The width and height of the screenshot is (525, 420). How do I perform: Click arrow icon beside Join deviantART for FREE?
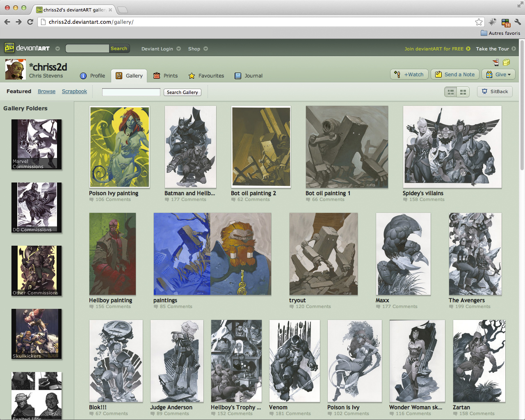(468, 49)
